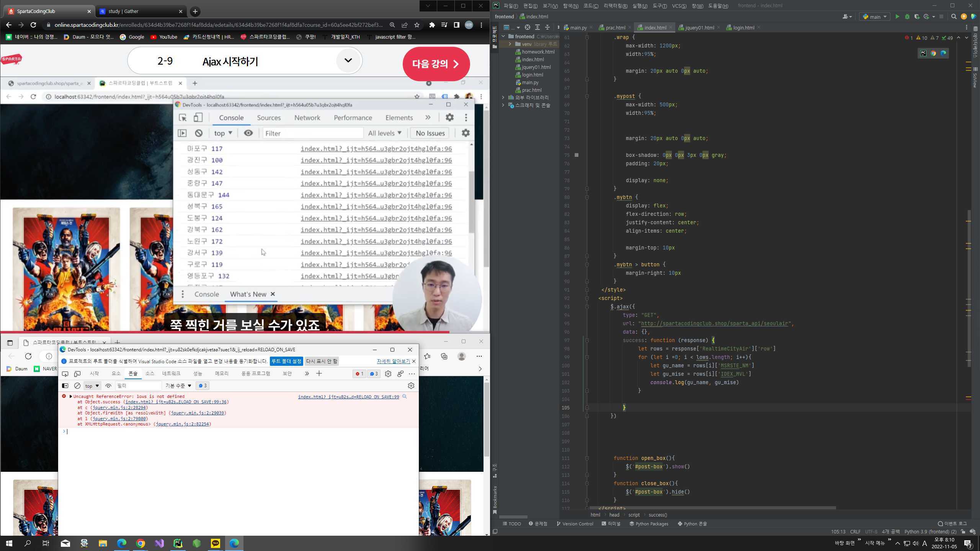
Task: Open top context dropdown in Chrome DevTools
Action: 223,133
